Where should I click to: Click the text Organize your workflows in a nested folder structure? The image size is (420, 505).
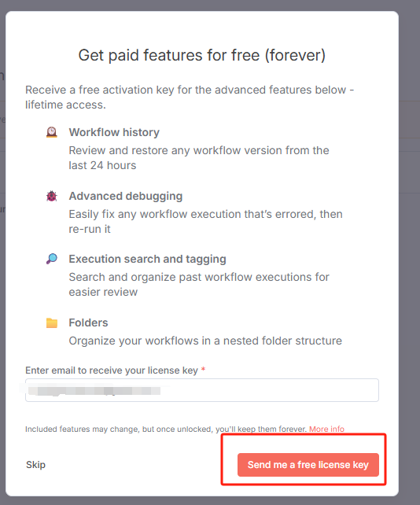205,341
